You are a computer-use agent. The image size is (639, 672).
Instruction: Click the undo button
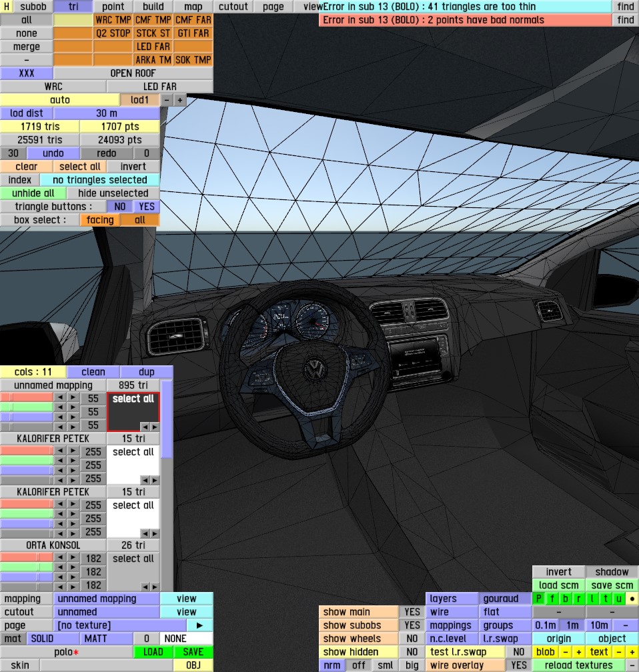click(53, 153)
